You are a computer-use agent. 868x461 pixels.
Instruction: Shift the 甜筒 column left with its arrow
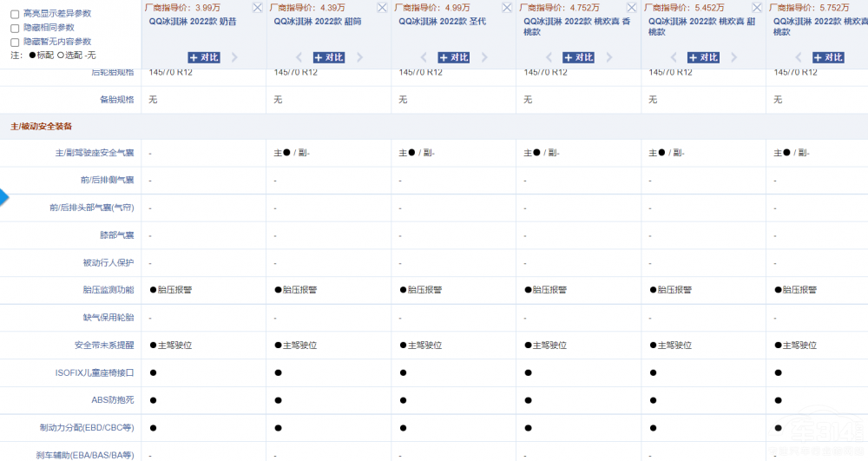pos(299,57)
